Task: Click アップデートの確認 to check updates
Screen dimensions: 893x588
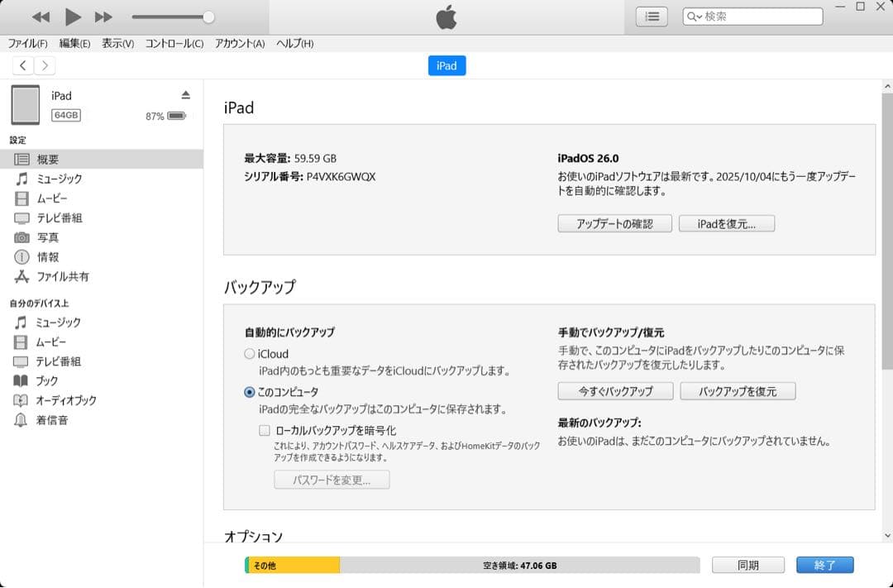Action: point(614,223)
